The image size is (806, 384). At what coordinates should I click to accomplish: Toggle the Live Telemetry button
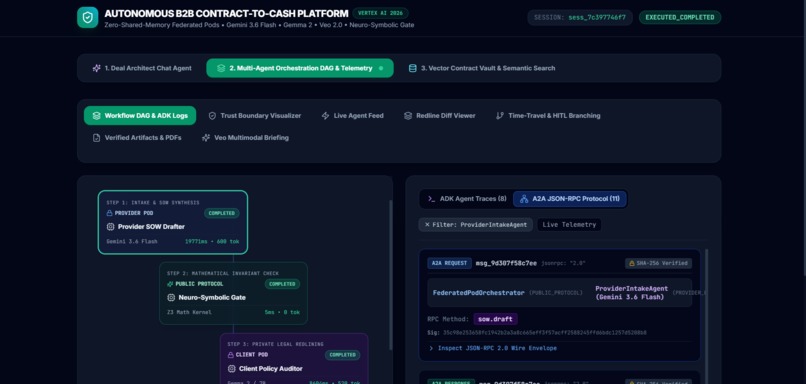point(569,225)
